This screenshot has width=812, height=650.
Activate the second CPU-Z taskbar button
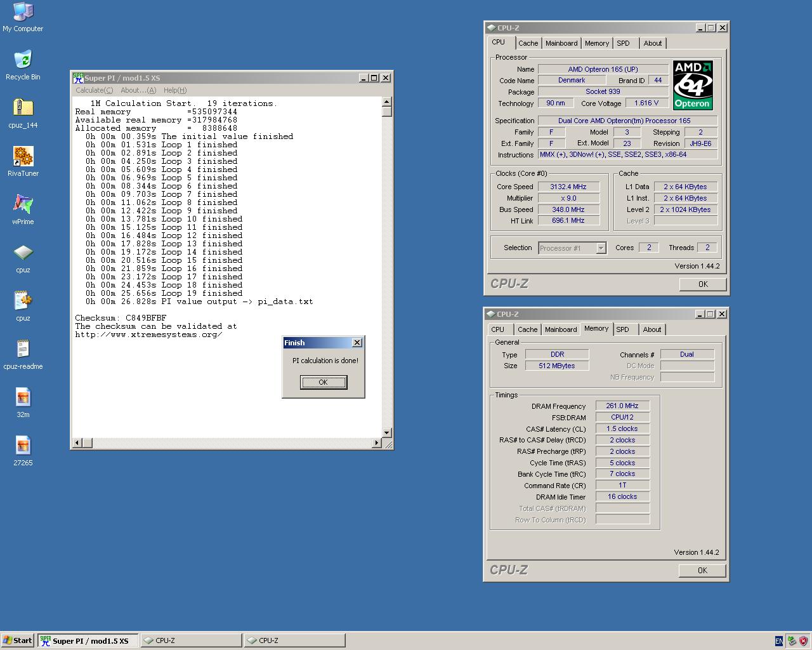(294, 640)
